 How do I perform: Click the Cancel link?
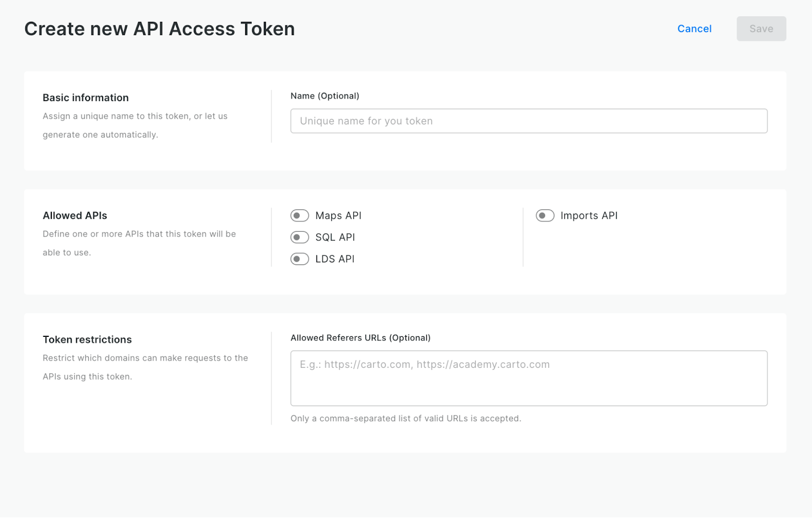click(x=694, y=28)
